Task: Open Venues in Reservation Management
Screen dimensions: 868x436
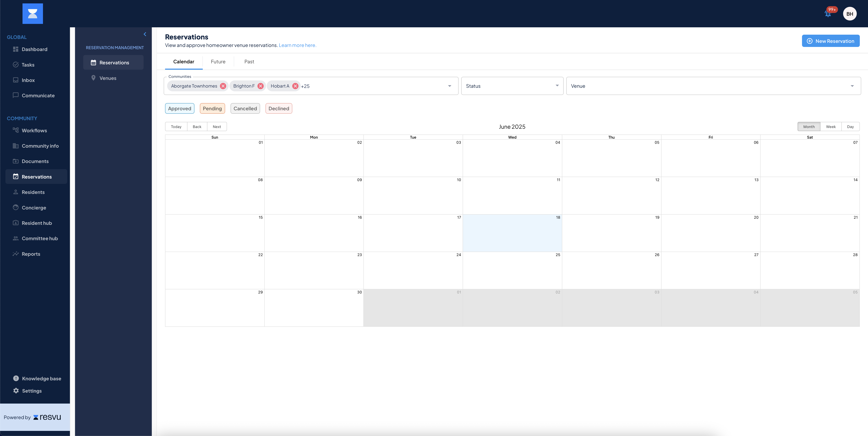Action: pos(107,78)
